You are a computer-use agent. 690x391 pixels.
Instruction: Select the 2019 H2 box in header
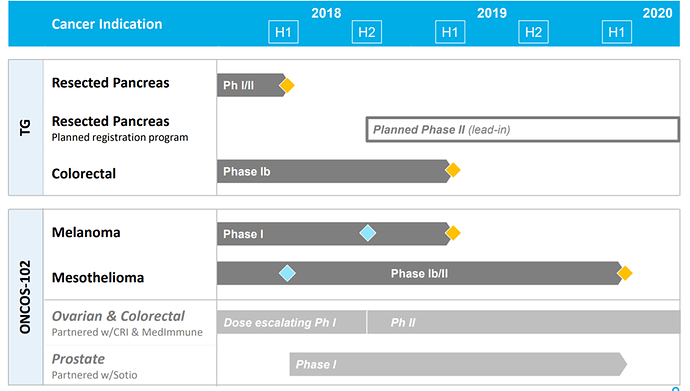pos(533,32)
